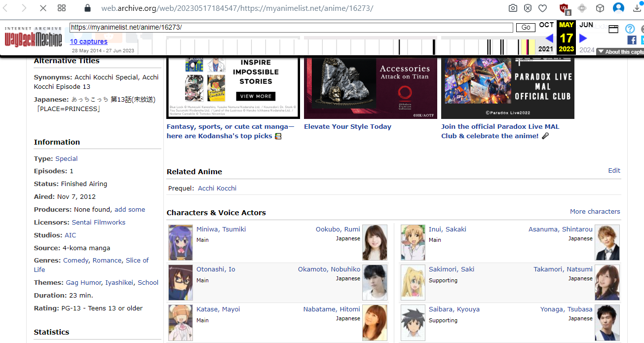Open AIC studio link
Image resolution: width=644 pixels, height=343 pixels.
coord(71,235)
